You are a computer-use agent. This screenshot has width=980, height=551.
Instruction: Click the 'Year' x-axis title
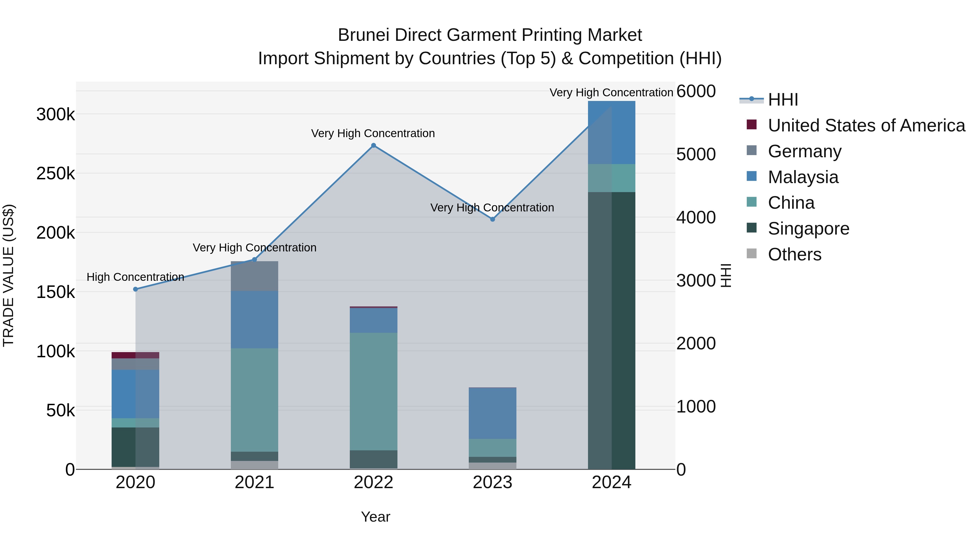[x=375, y=517]
